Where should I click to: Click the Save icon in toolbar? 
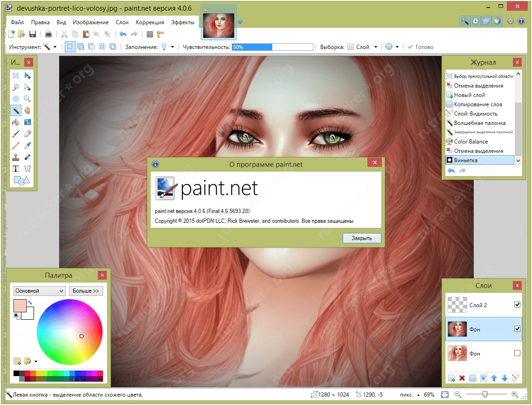coord(33,34)
